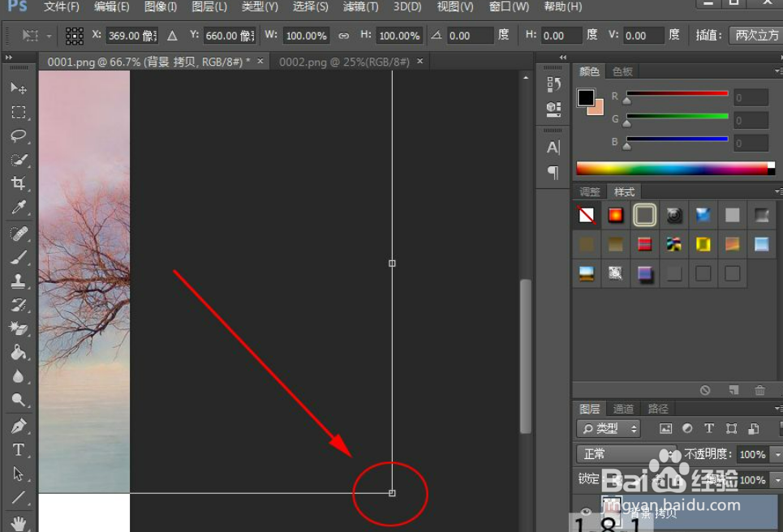Open the layer filter 类型 dropdown
The height and width of the screenshot is (532, 783).
pos(609,428)
